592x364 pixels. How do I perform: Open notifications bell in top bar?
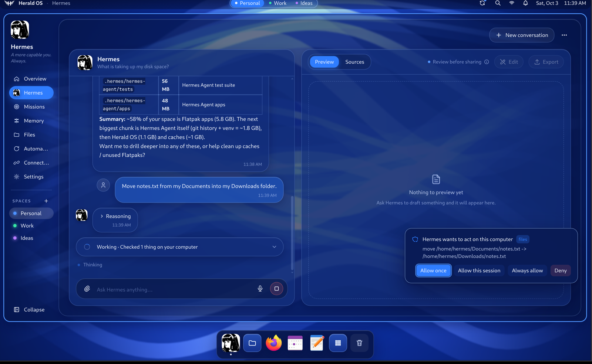[525, 3]
